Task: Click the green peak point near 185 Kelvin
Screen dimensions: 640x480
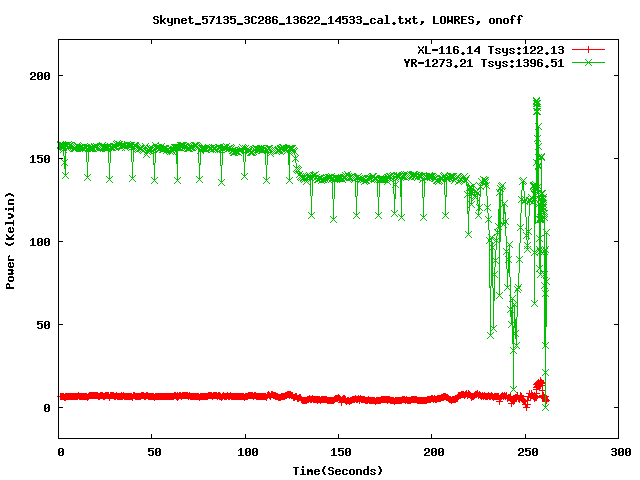Action: tap(537, 101)
